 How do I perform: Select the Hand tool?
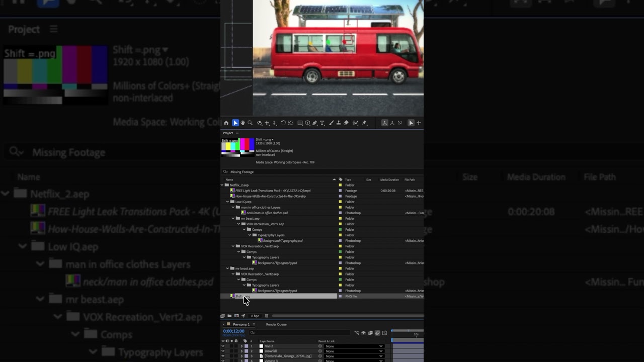(x=243, y=123)
